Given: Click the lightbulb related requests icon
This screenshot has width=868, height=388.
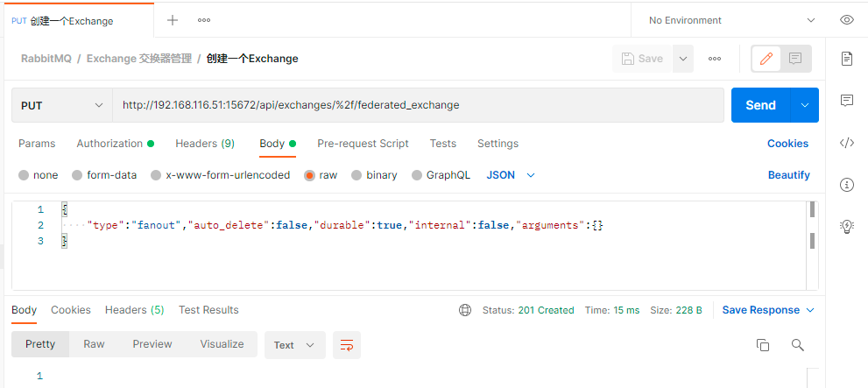Looking at the screenshot, I should 846,226.
